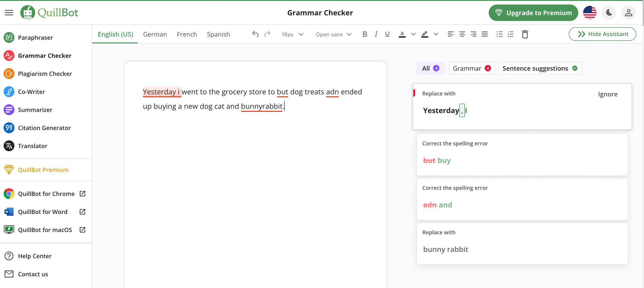The width and height of the screenshot is (644, 288).
Task: Apply the highlight color
Action: click(x=425, y=34)
